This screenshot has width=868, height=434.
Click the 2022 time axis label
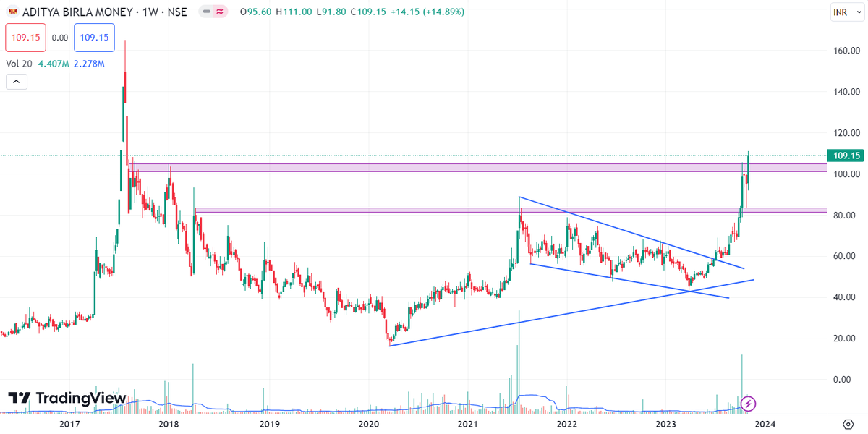point(566,424)
